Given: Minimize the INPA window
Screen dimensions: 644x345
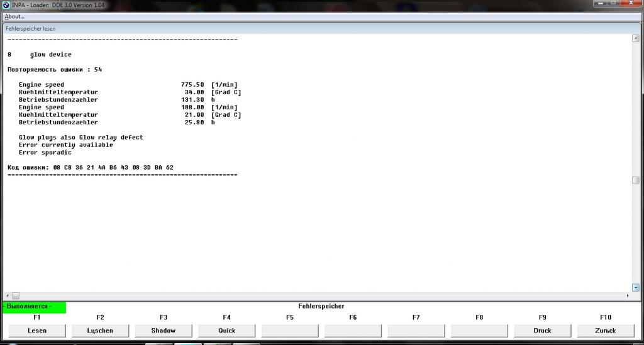Looking at the screenshot, I should [601, 3].
